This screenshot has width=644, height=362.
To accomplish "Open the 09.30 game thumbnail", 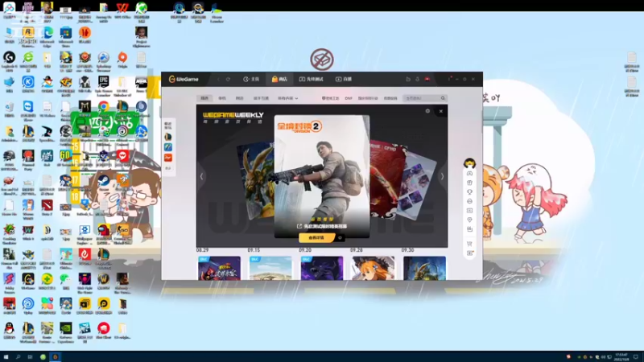I will click(x=424, y=268).
